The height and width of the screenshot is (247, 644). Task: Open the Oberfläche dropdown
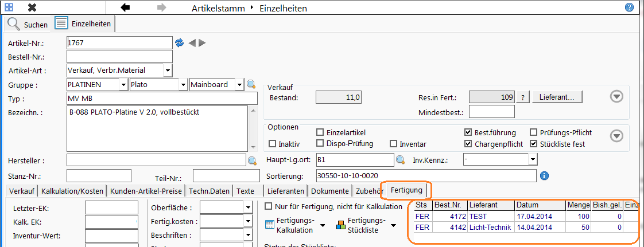point(247,207)
